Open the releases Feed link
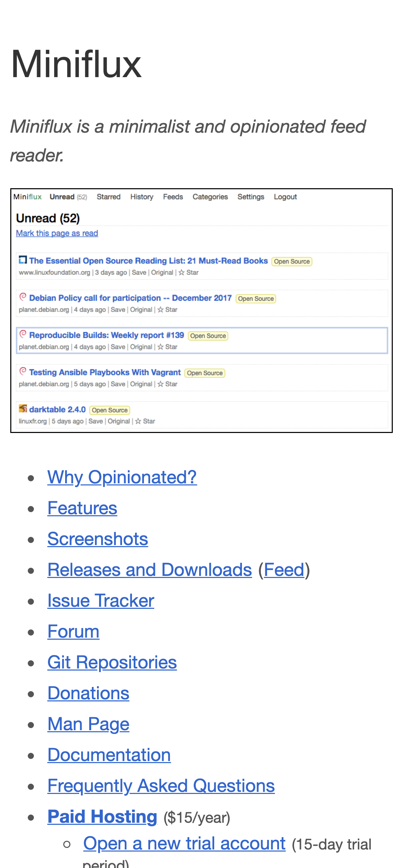Viewport: 401px width, 868px height. pyautogui.click(x=284, y=570)
